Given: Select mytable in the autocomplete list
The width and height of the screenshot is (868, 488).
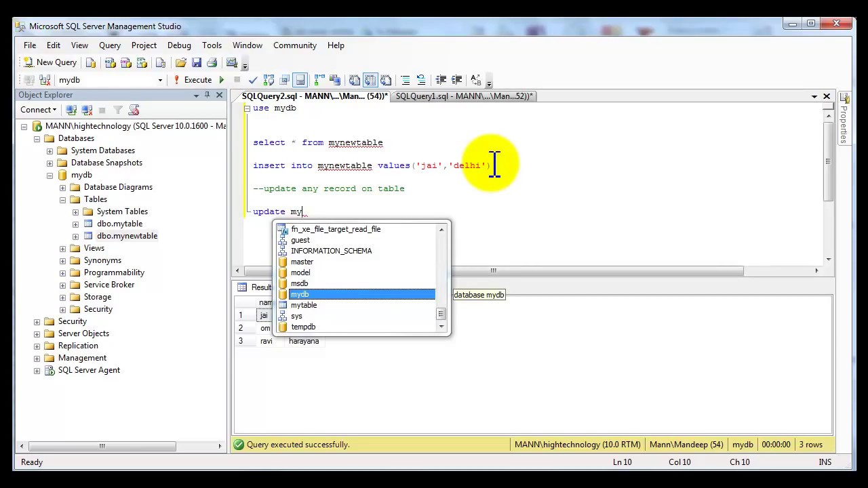Looking at the screenshot, I should (304, 305).
